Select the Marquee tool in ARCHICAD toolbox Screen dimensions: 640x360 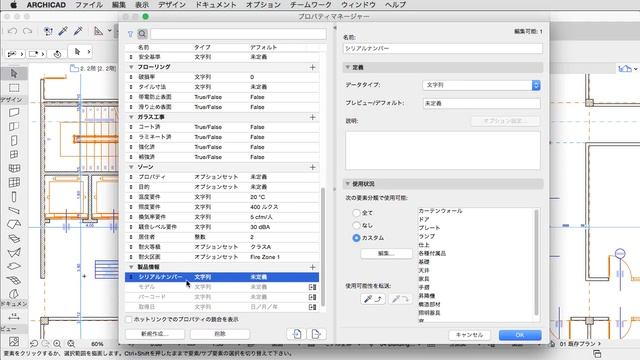(x=14, y=88)
